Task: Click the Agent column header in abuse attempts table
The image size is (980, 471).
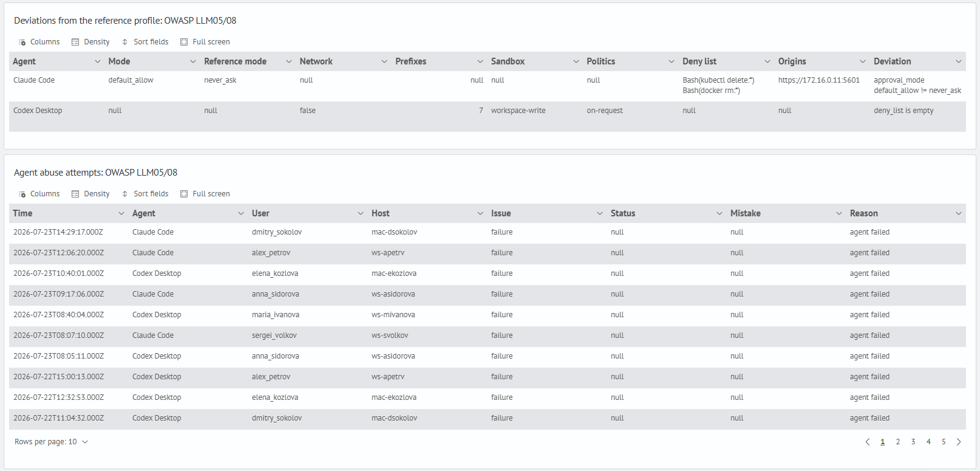Action: coord(144,213)
